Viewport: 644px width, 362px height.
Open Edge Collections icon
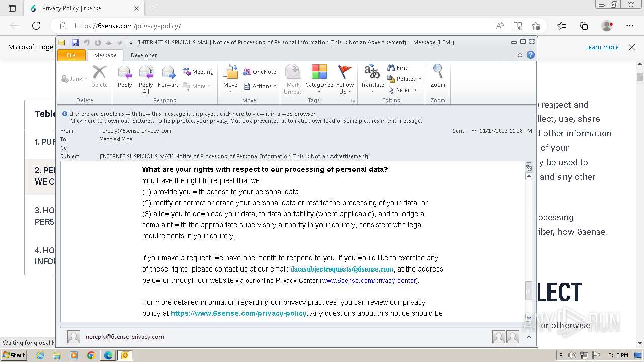click(x=584, y=26)
